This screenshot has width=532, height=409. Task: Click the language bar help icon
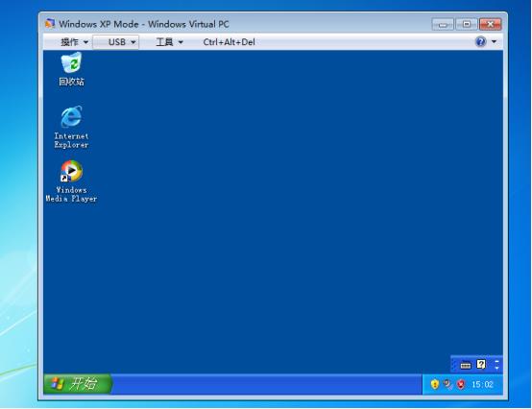(x=481, y=365)
